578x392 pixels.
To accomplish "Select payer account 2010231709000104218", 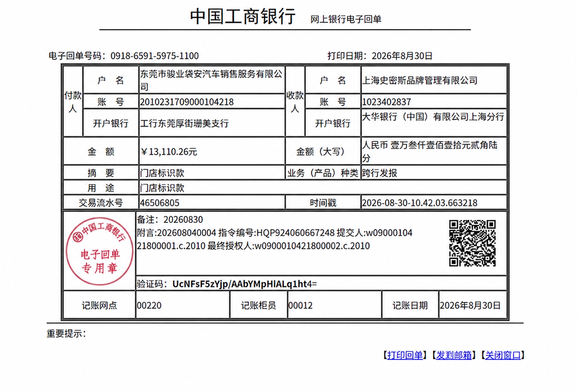I will [187, 102].
